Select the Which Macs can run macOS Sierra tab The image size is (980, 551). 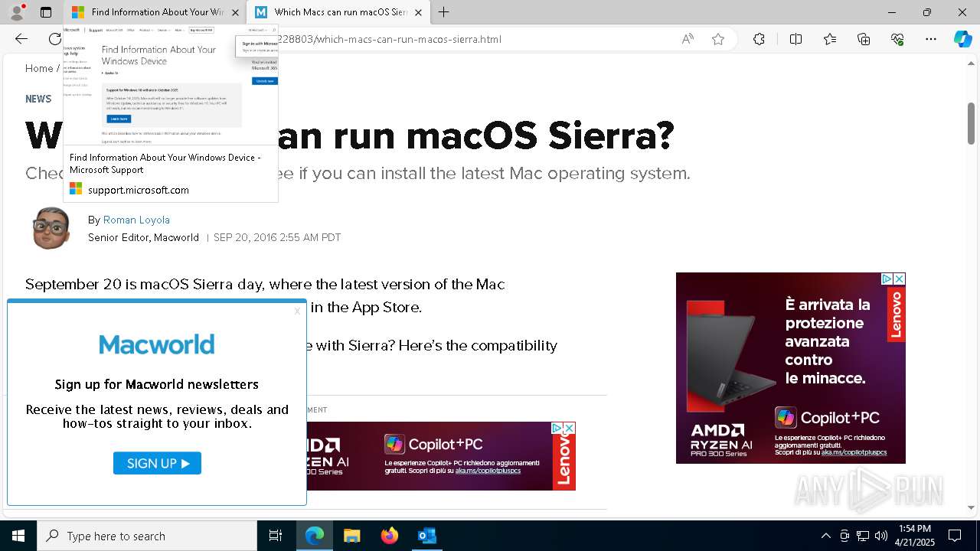[338, 12]
